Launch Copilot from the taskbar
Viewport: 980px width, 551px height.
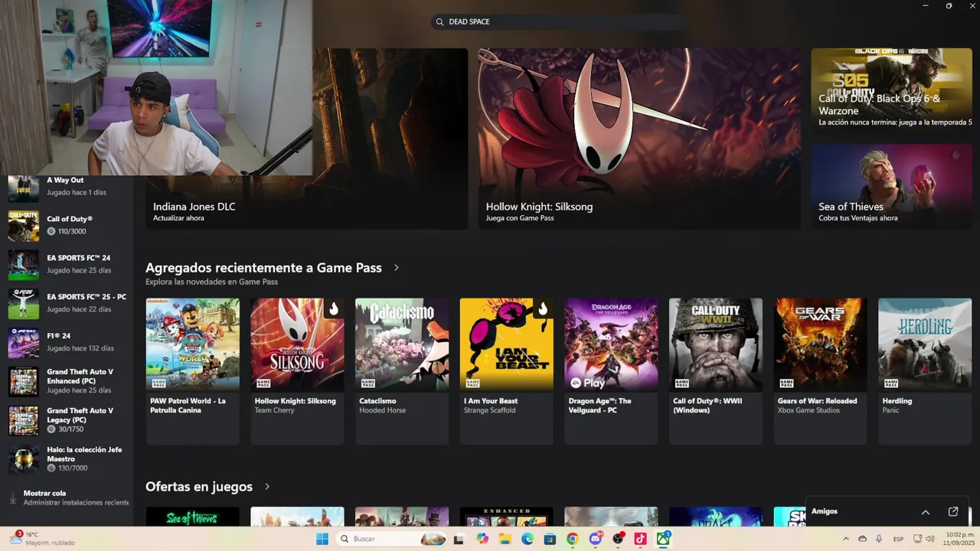coord(482,539)
